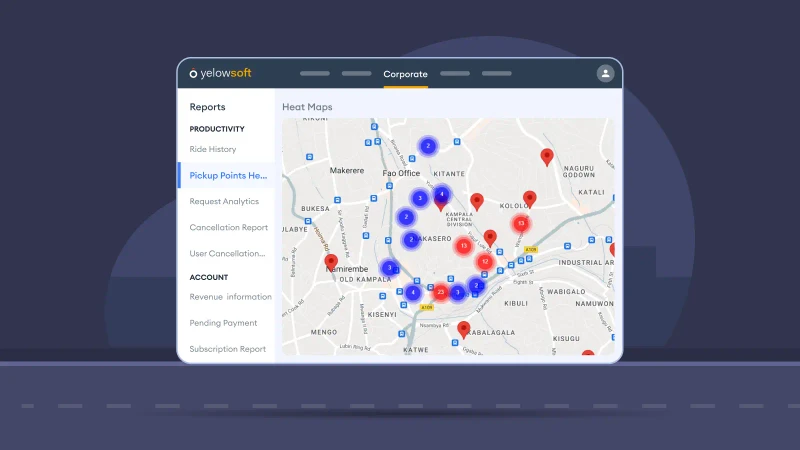Select Pickup Points Heat Maps item
The width and height of the screenshot is (800, 450).
229,175
